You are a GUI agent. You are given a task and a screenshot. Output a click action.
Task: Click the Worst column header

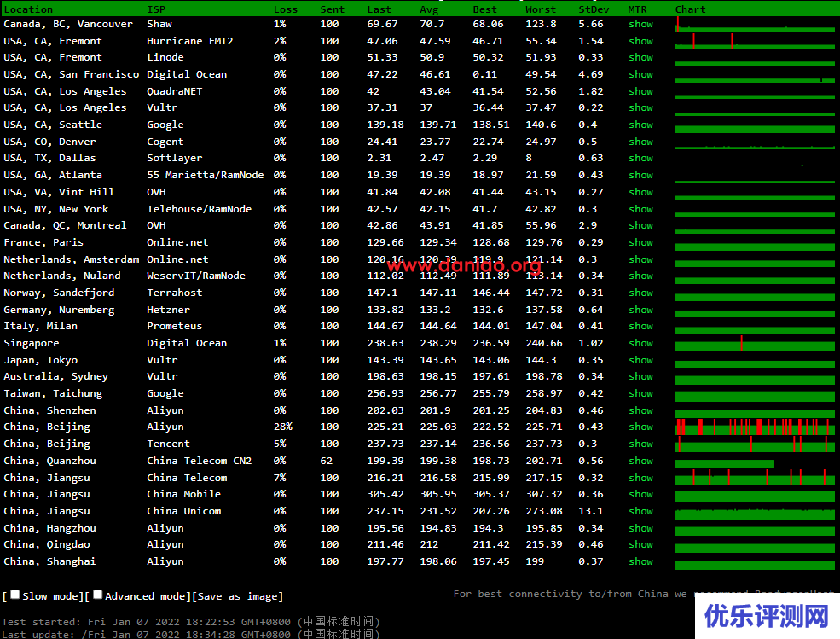[x=541, y=9]
